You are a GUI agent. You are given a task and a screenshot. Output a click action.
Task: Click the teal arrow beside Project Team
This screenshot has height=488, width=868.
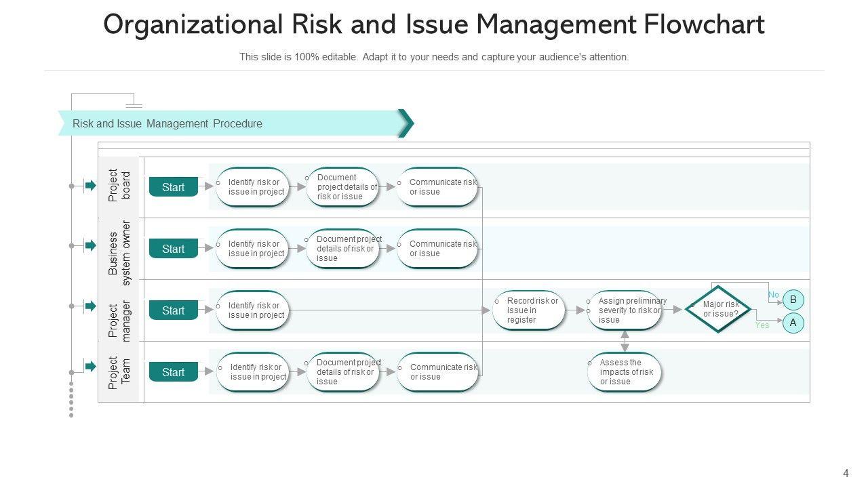tap(90, 366)
